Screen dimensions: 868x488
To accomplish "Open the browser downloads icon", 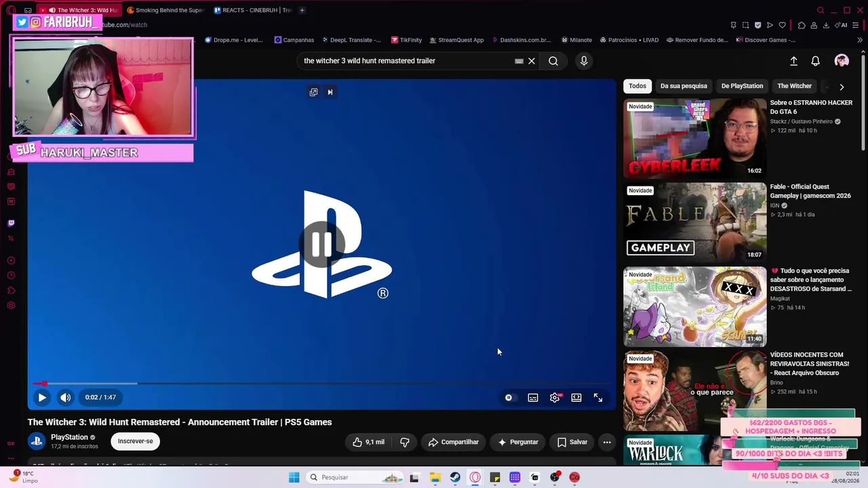I will point(826,25).
